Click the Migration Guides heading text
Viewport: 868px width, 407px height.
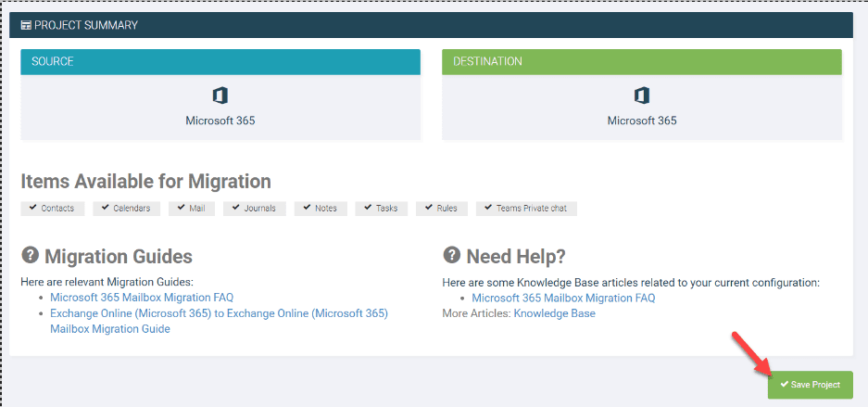[119, 257]
